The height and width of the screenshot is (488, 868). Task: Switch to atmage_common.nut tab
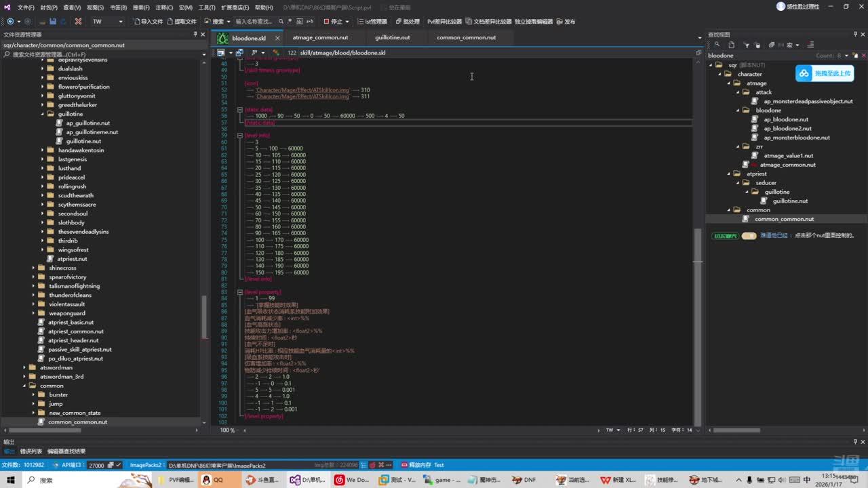pos(320,38)
